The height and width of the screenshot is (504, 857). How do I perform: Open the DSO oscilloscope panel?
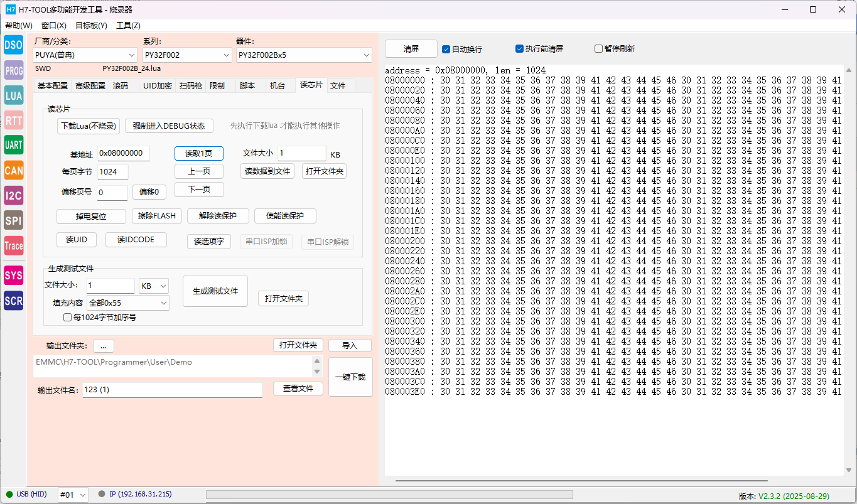(x=13, y=45)
